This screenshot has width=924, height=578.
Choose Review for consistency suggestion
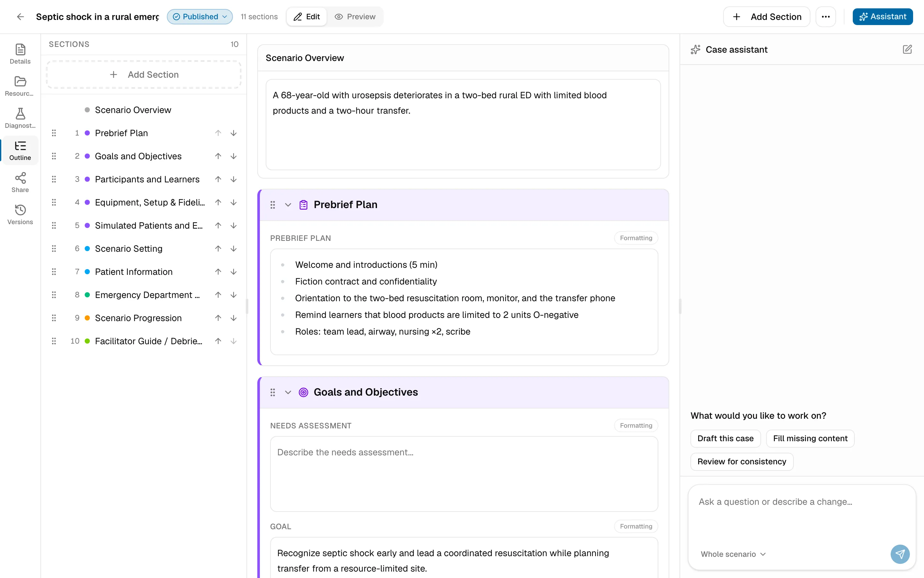click(741, 461)
